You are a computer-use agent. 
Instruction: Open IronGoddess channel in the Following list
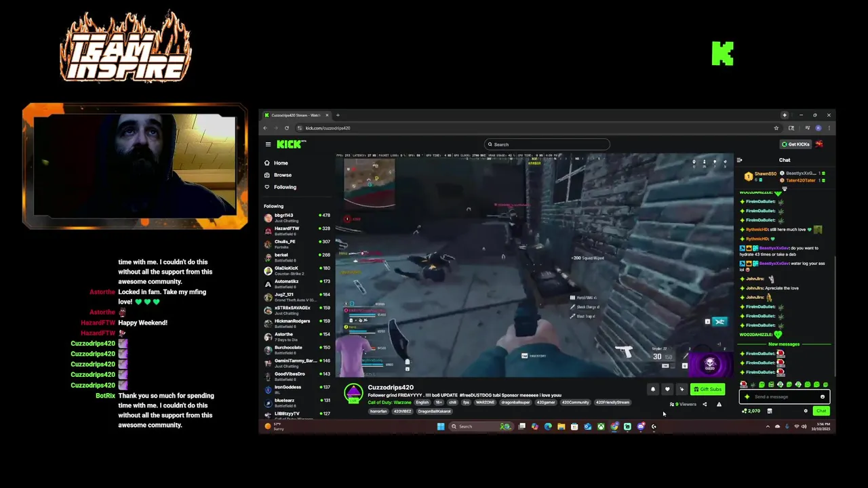(297, 389)
